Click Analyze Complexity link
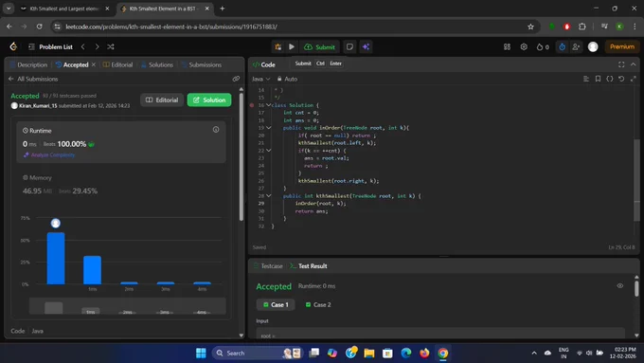The image size is (644, 363). pyautogui.click(x=49, y=155)
